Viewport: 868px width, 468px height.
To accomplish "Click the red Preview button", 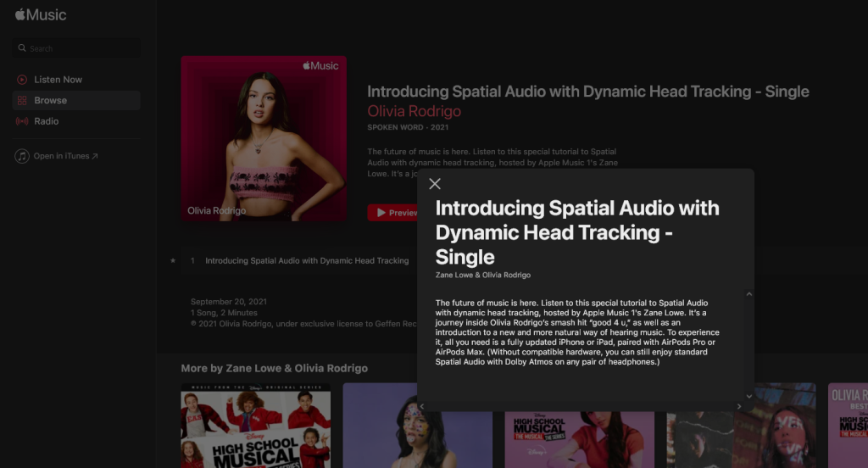I will [x=392, y=213].
